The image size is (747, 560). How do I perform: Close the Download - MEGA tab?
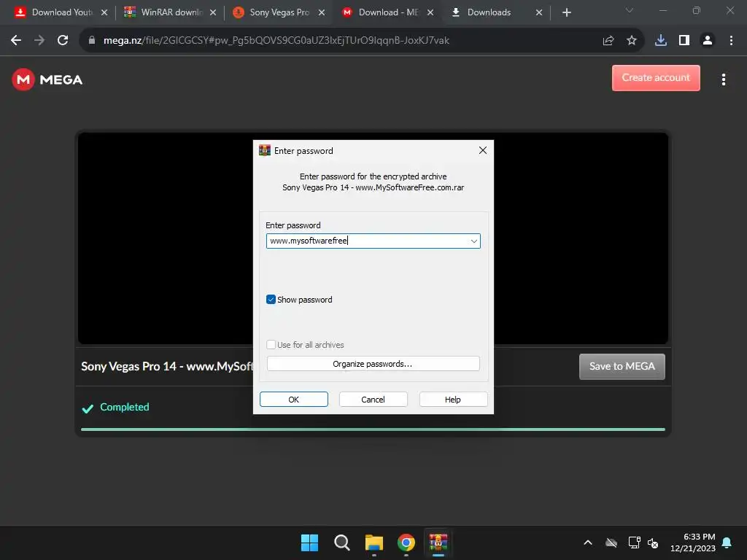coord(430,12)
